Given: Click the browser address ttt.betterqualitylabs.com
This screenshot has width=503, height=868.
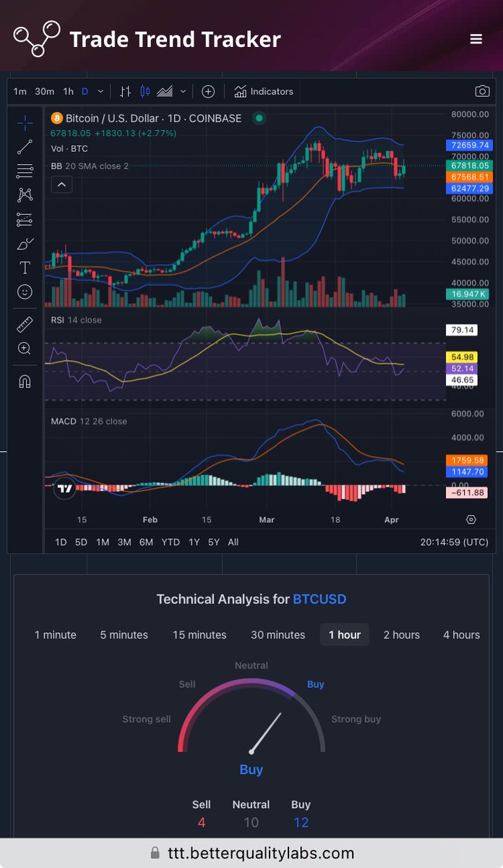Looking at the screenshot, I should pos(260,853).
